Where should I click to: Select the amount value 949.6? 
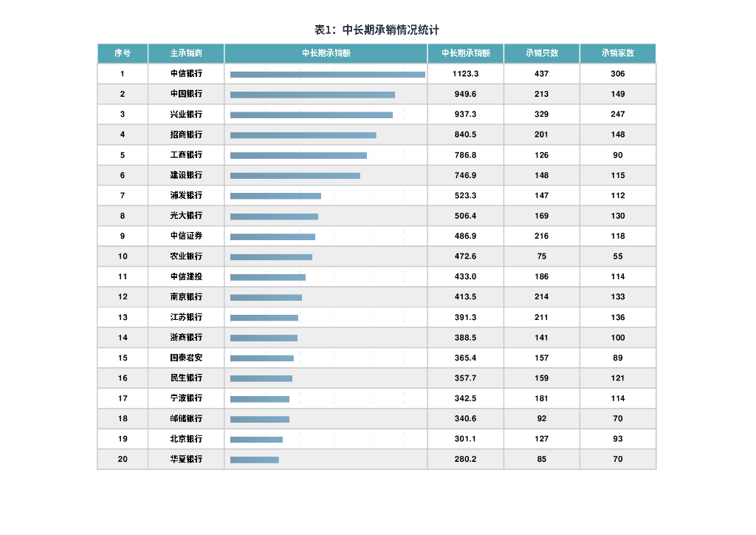(x=465, y=94)
